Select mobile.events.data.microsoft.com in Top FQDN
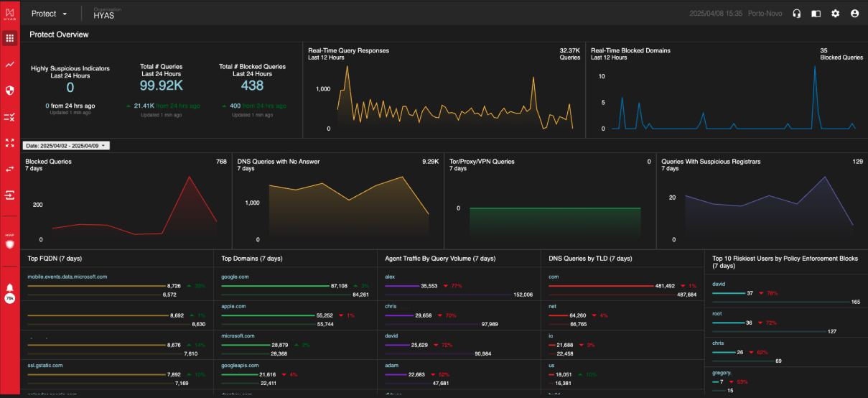The image size is (868, 398). point(67,277)
